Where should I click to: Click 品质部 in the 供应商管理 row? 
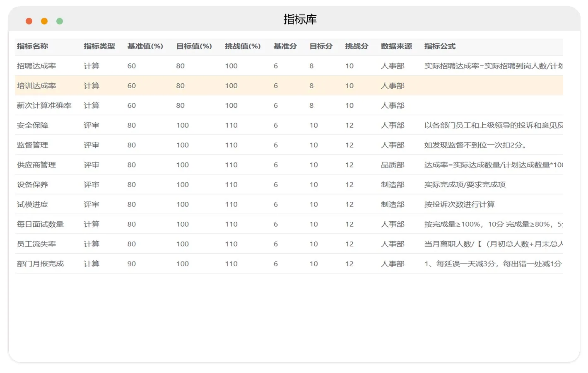point(393,165)
